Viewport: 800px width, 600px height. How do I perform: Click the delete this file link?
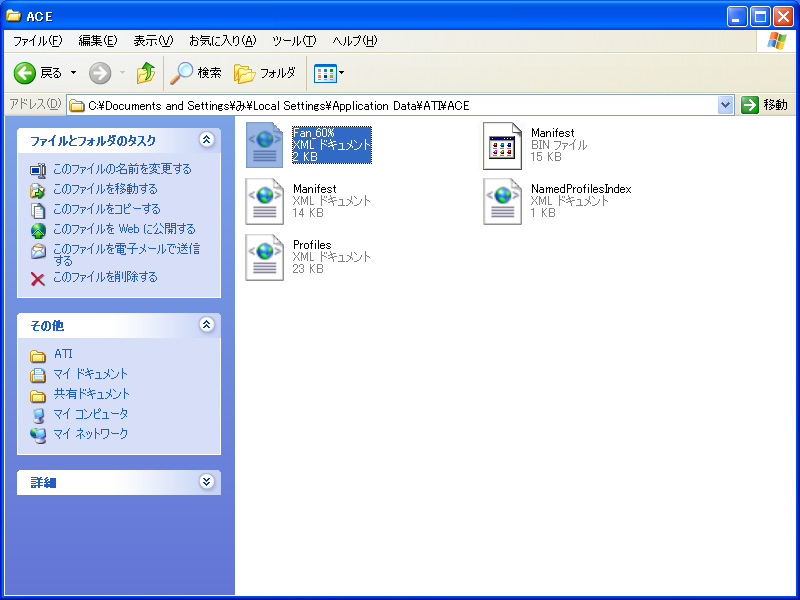105,277
